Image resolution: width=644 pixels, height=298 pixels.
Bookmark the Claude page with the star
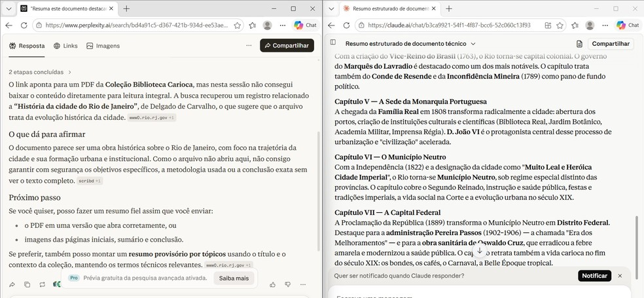coord(560,26)
